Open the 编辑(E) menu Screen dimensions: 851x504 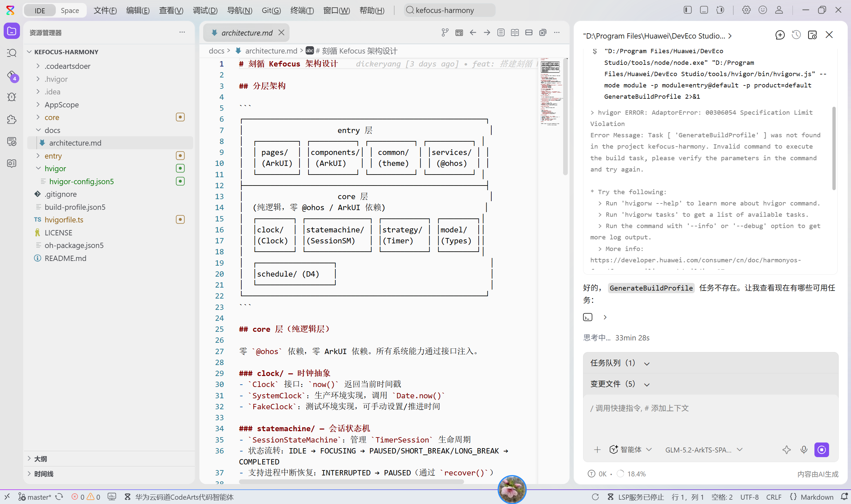point(138,11)
